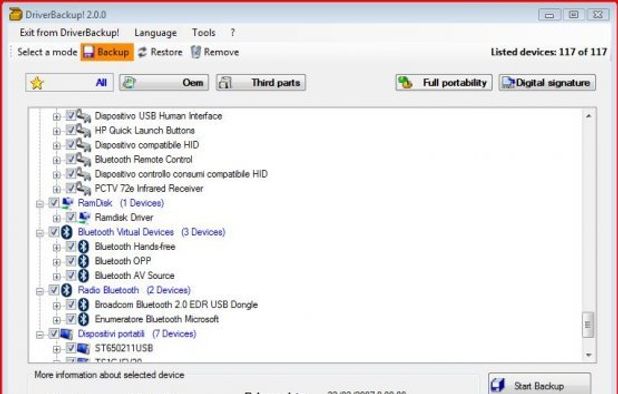Show All drivers filter
618x394 pixels.
pos(69,83)
